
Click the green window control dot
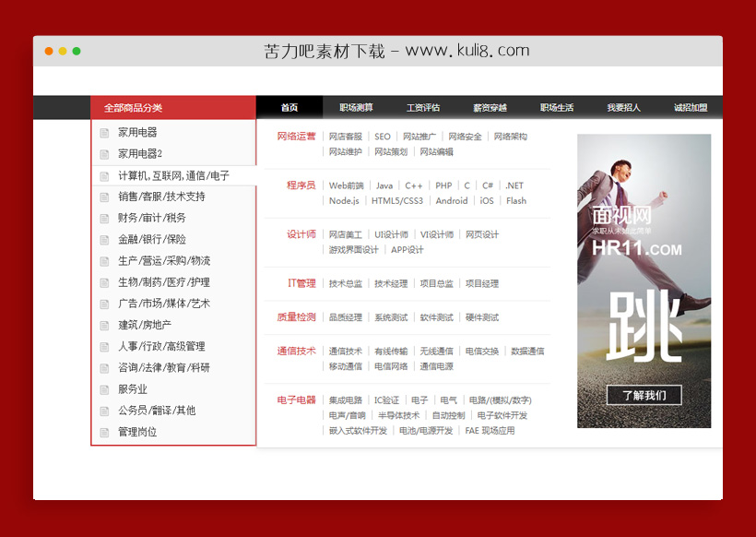77,52
